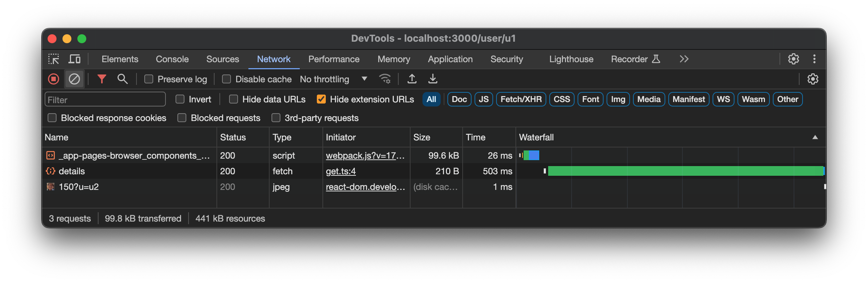The width and height of the screenshot is (868, 283).
Task: Uncheck Hide extension URLs
Action: coord(321,99)
